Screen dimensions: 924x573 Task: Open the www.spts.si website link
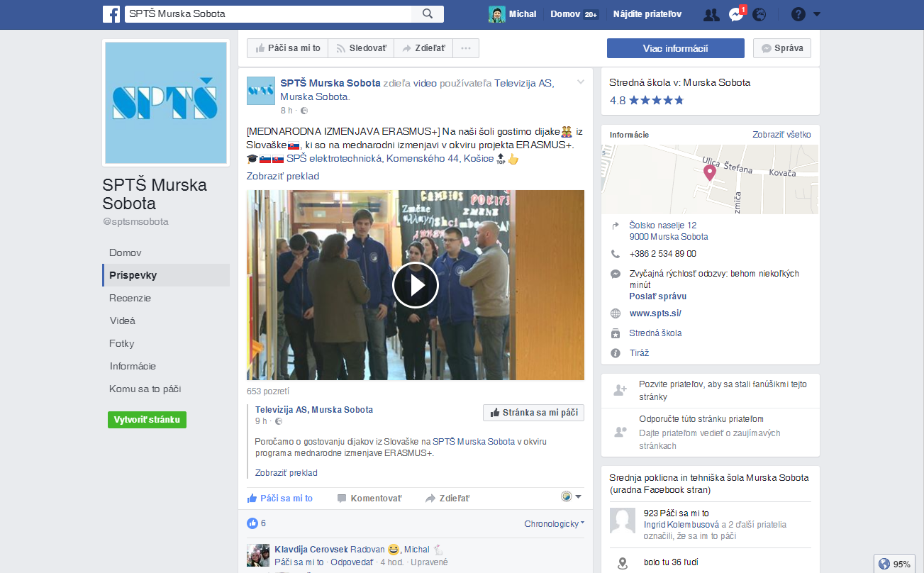click(x=655, y=313)
